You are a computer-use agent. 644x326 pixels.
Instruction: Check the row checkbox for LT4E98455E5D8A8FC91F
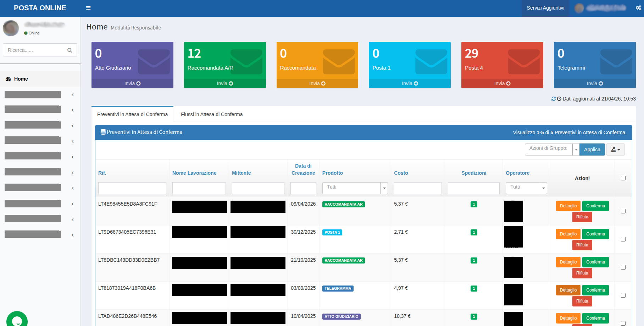623,211
